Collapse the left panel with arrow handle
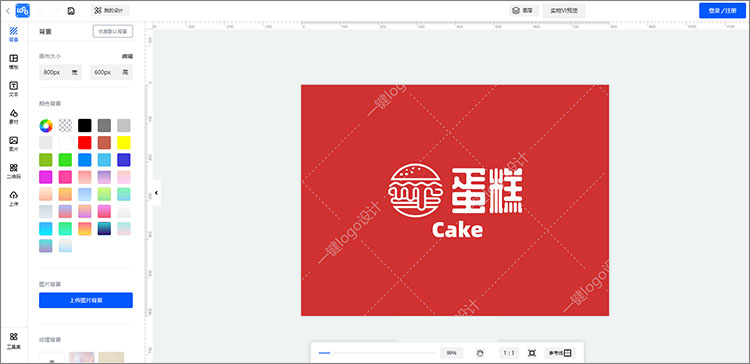Viewport: 750px width, 364px height. click(x=156, y=193)
